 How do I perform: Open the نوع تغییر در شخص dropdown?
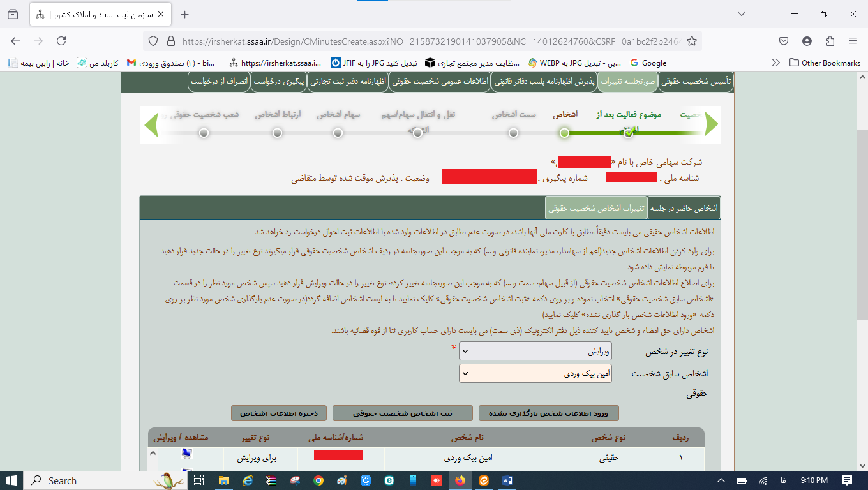coord(535,352)
